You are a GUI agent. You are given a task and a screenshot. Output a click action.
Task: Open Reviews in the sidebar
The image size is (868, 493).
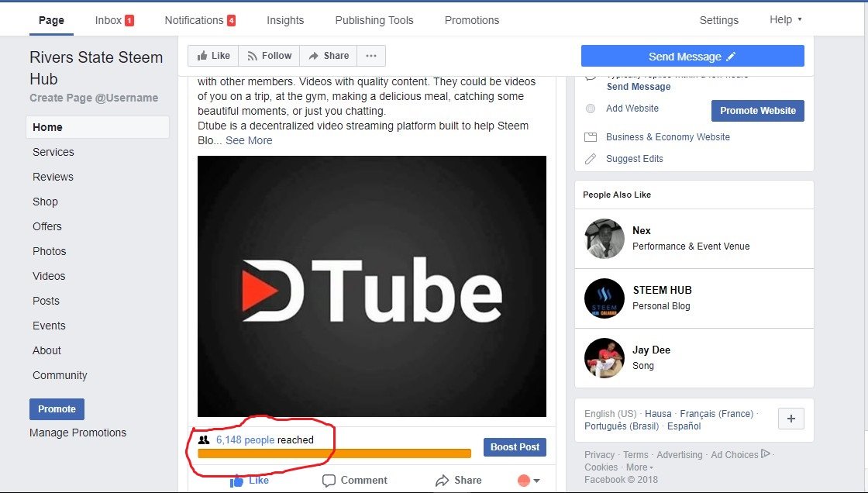[53, 177]
